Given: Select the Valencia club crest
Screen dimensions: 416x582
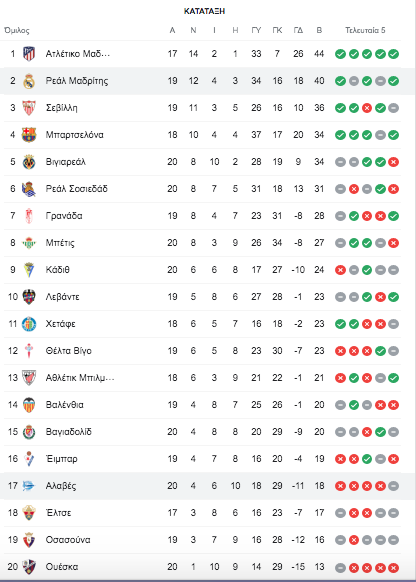Looking at the screenshot, I should pyautogui.click(x=29, y=405).
